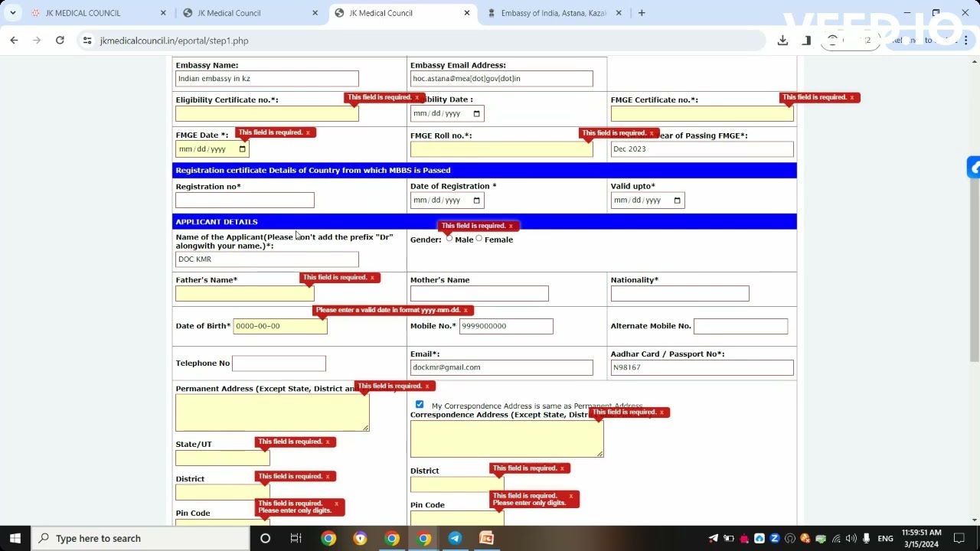Open the Eligibility Date calendar picker
The height and width of the screenshot is (551, 980).
476,114
